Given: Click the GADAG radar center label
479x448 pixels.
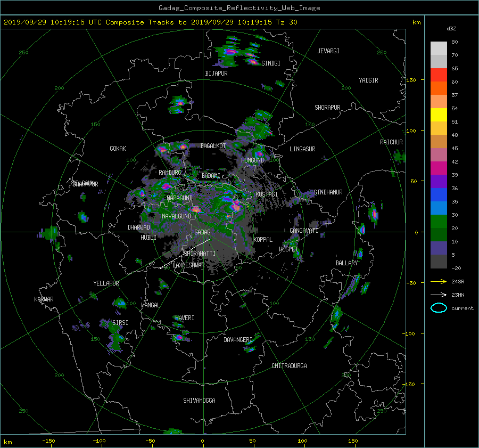Looking at the screenshot, I should [203, 232].
